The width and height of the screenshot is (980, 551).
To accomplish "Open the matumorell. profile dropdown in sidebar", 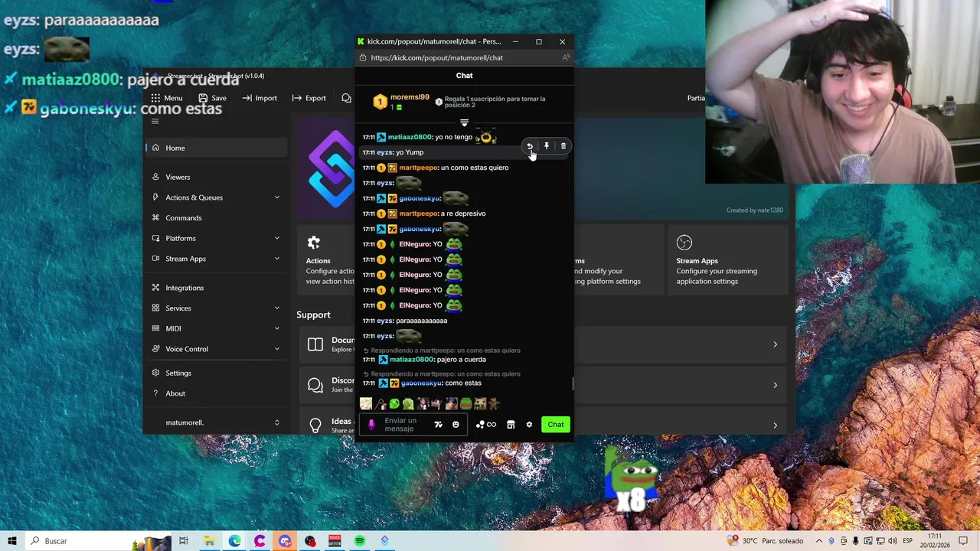I will coord(215,422).
